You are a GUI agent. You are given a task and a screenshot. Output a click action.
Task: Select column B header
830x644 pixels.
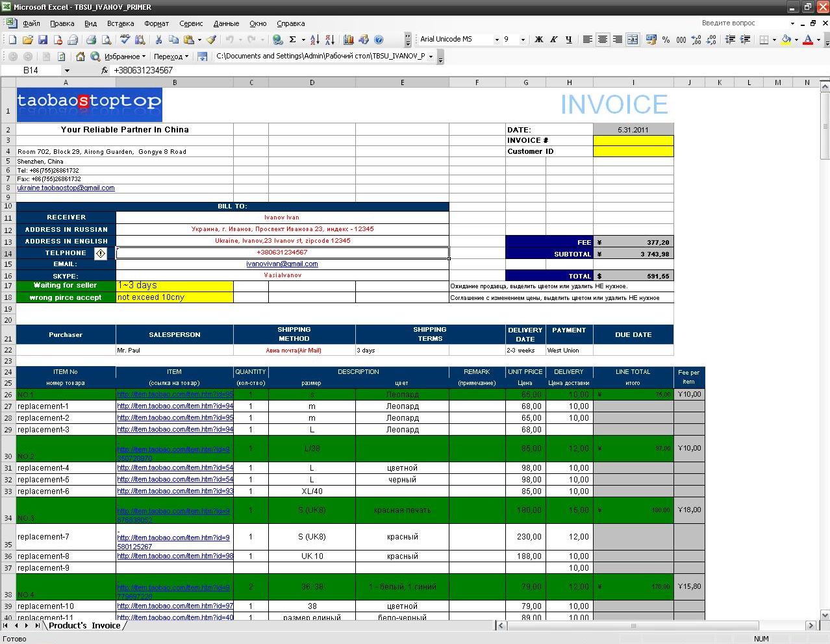click(174, 82)
